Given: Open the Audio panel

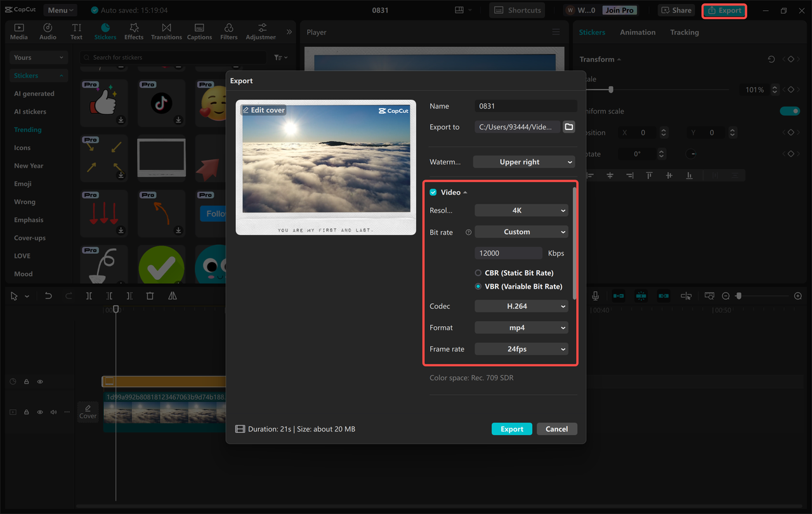Looking at the screenshot, I should pos(48,30).
